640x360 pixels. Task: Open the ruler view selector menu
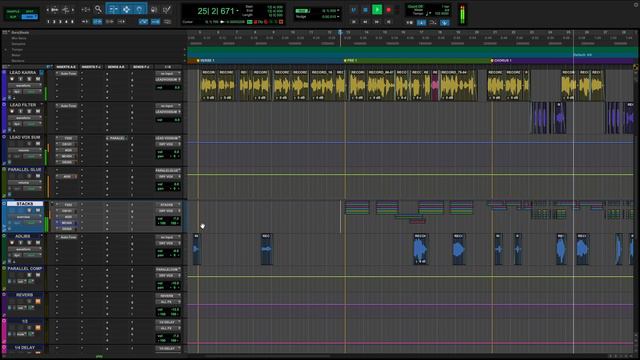(5, 32)
